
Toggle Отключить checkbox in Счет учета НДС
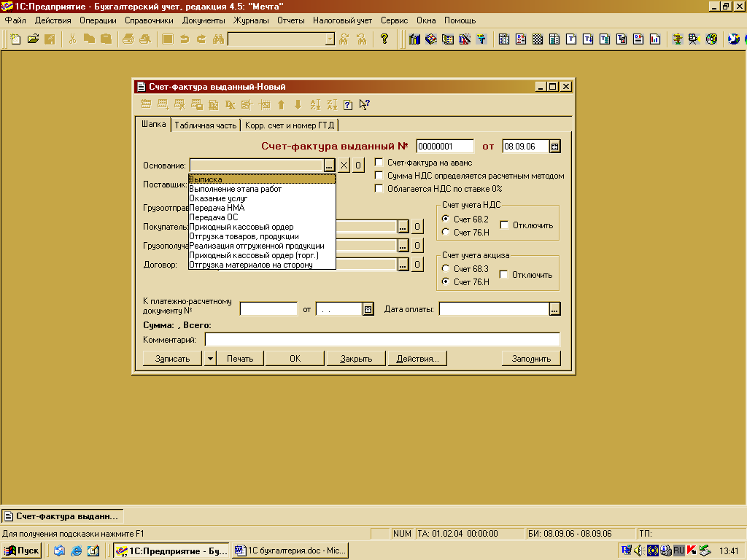click(x=505, y=225)
